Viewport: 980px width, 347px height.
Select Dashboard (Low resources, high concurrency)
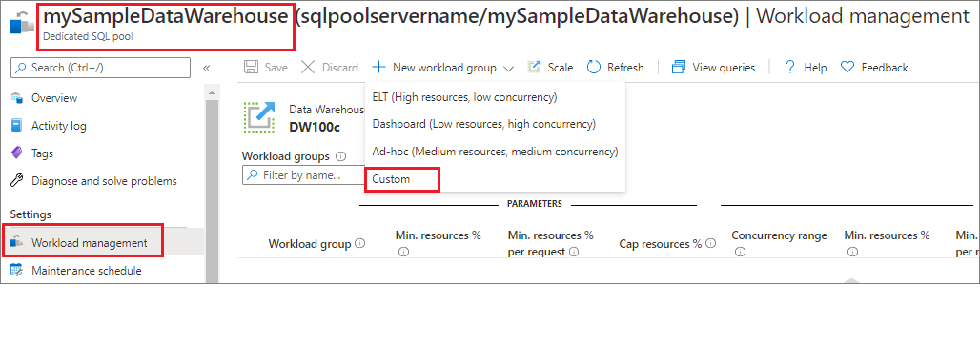pyautogui.click(x=483, y=125)
